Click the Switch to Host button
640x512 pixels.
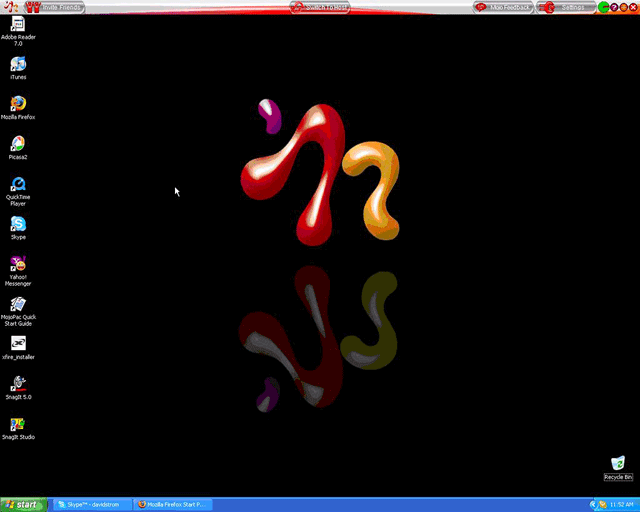coord(320,7)
